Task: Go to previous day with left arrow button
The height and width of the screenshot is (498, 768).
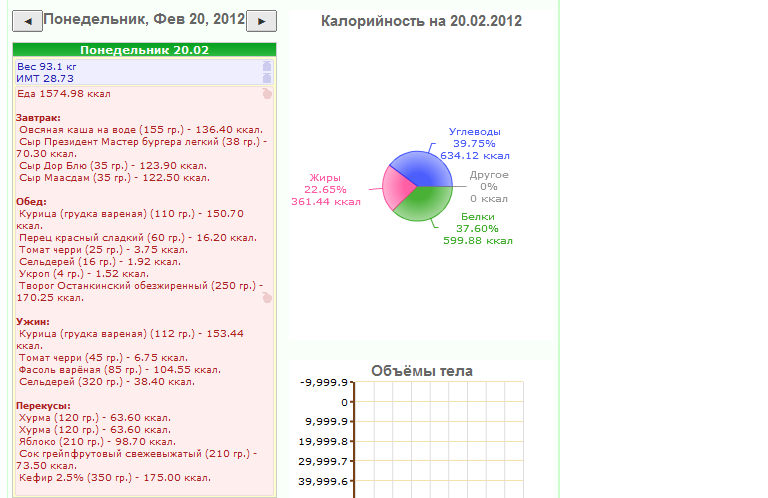Action: [x=27, y=21]
